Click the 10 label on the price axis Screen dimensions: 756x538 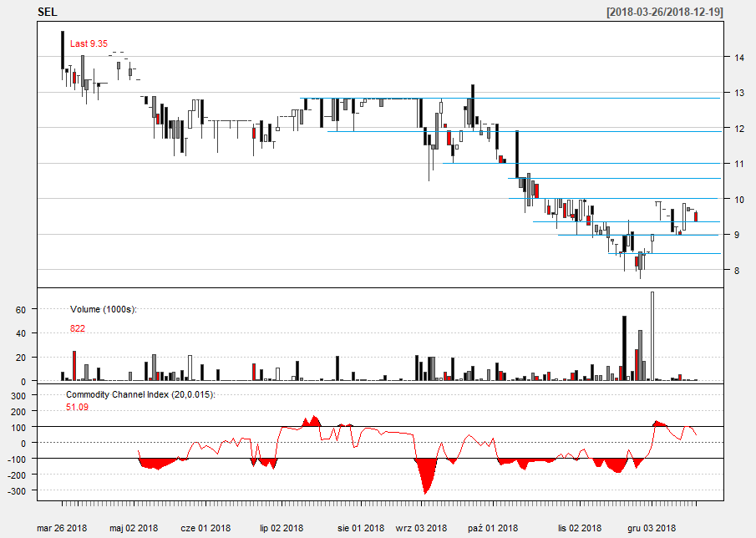click(739, 199)
